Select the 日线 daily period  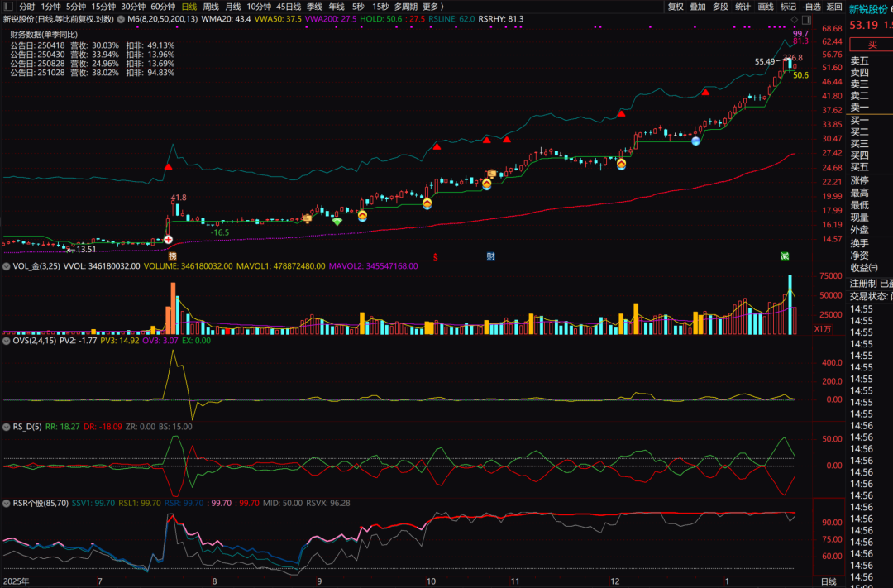[189, 7]
